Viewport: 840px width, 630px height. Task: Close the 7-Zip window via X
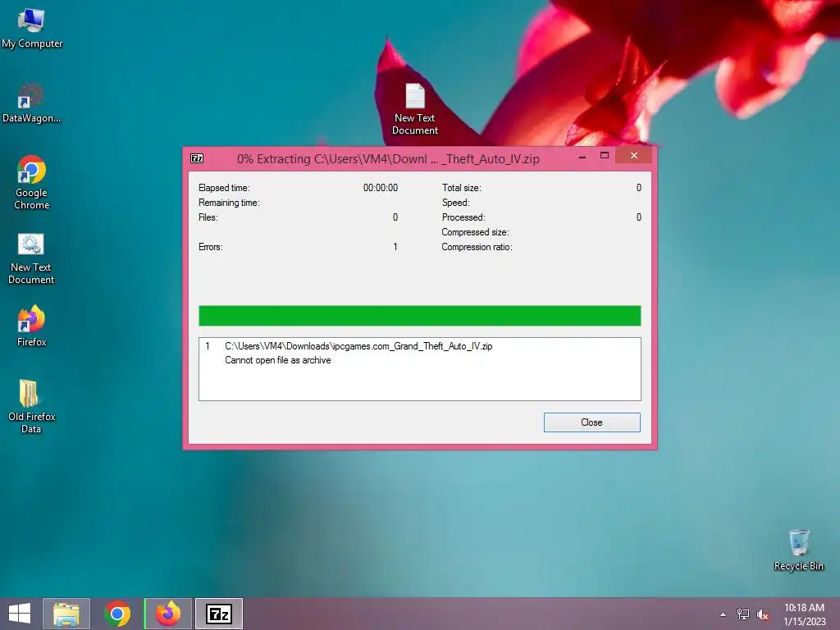tap(634, 155)
